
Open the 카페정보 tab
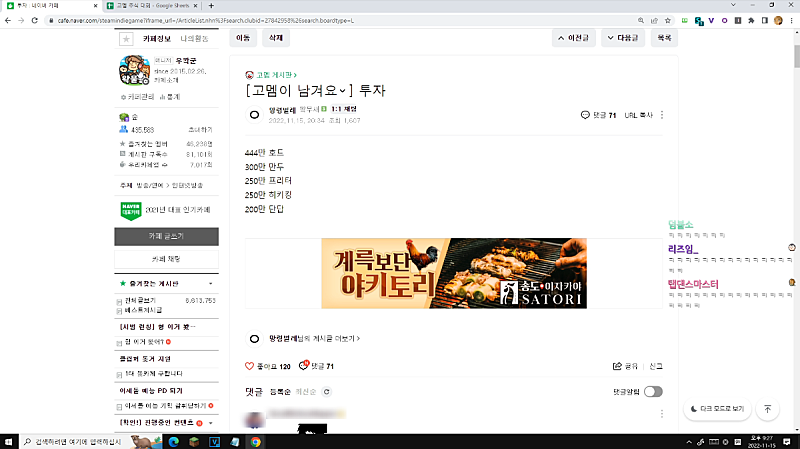[157, 39]
